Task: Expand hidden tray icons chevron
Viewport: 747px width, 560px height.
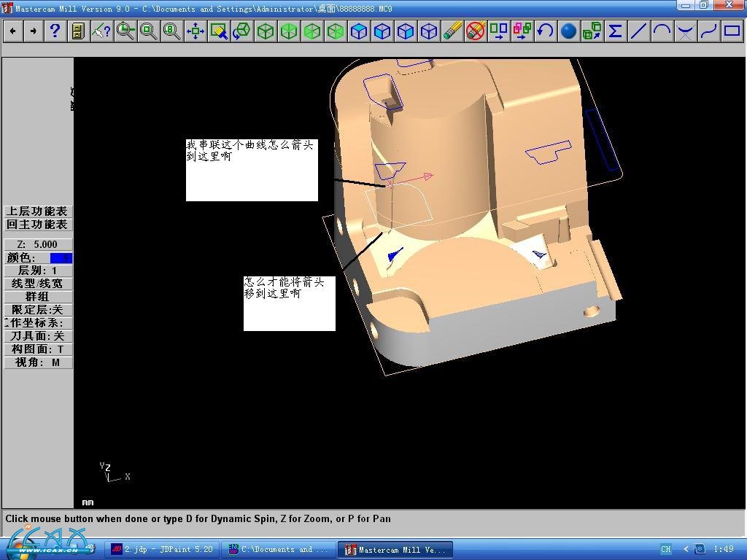Action: 686,550
